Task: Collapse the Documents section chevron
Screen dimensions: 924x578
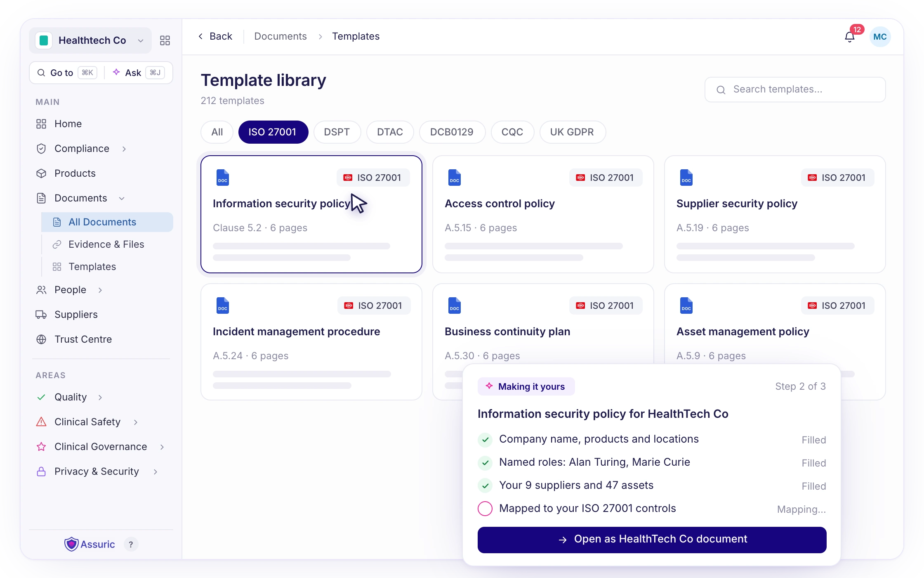Action: 122,199
